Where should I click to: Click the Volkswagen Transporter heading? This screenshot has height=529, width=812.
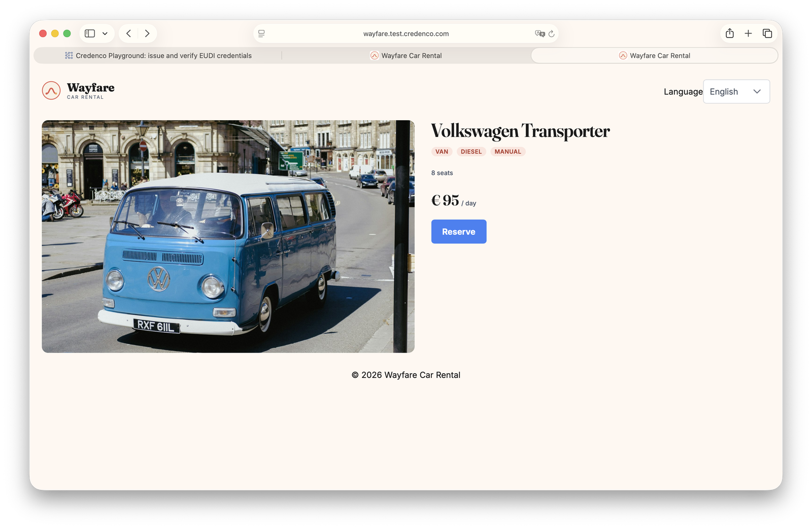[520, 131]
